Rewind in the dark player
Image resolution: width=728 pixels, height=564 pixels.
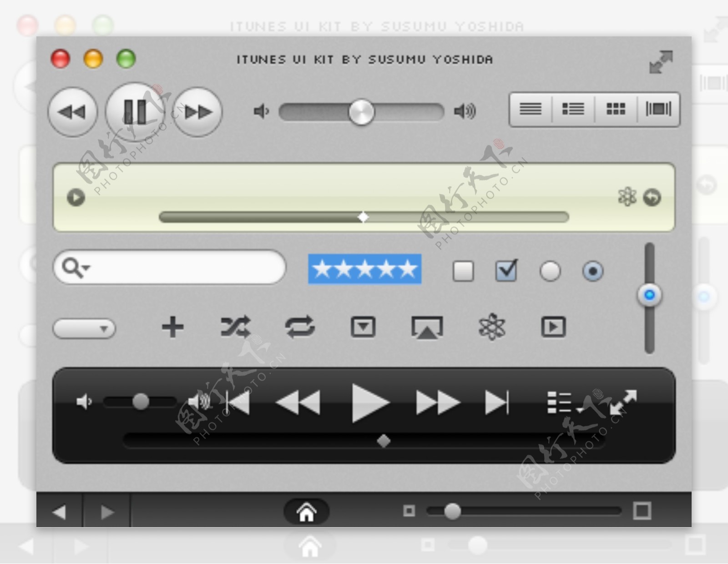click(298, 403)
